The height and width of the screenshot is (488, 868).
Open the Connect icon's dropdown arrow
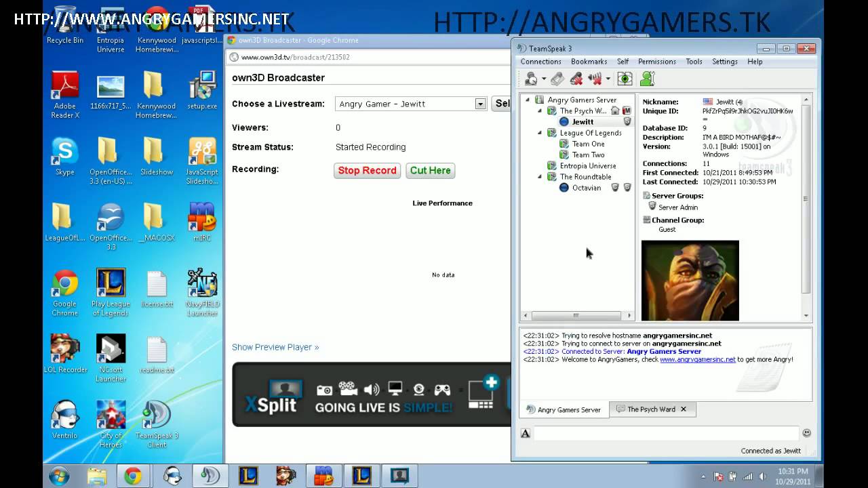click(543, 79)
